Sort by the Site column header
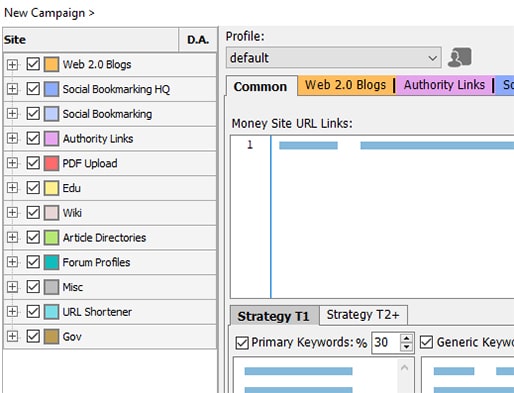Image resolution: width=514 pixels, height=393 pixels. click(x=91, y=40)
